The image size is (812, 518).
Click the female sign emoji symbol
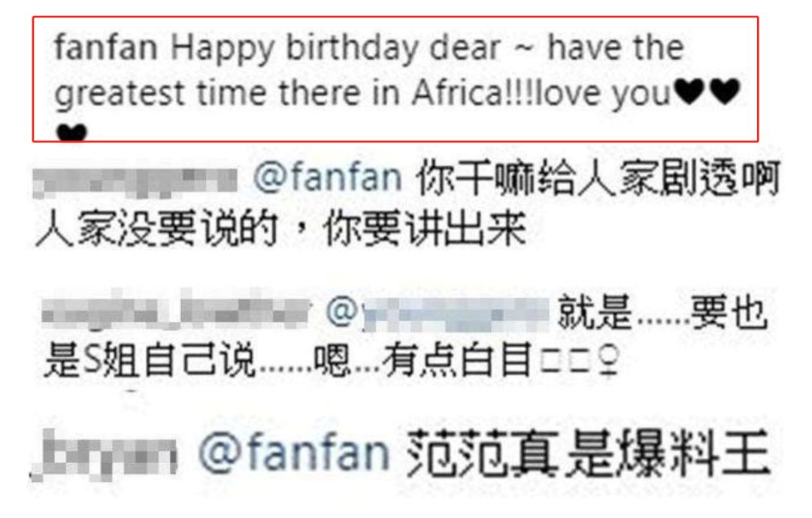pos(607,361)
